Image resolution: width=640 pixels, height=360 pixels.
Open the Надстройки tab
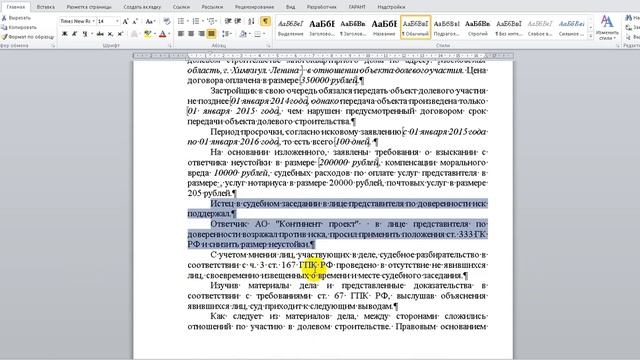pos(391,7)
